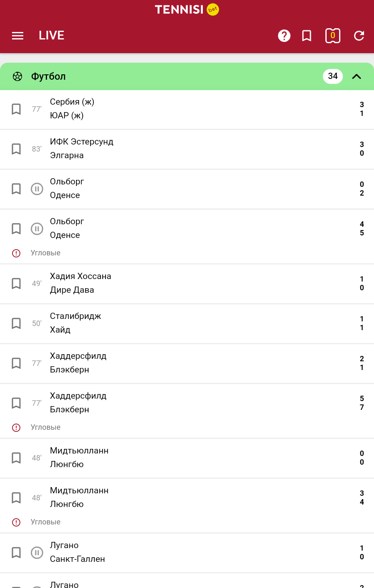Collapse the Футбол section chevron

pos(357,76)
